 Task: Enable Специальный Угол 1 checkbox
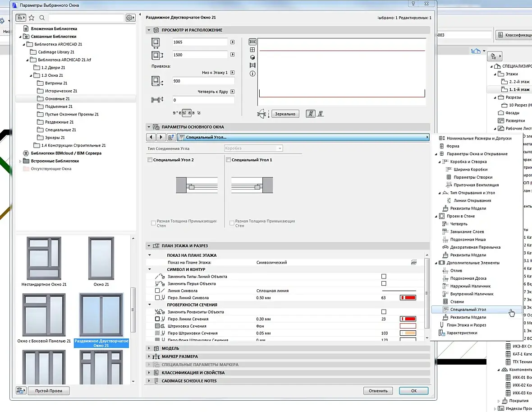click(228, 160)
